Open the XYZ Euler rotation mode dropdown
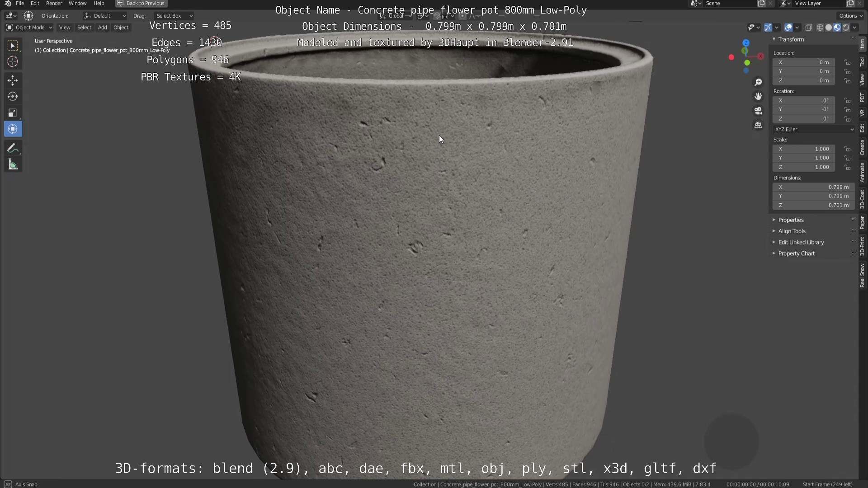The width and height of the screenshot is (868, 488). click(814, 129)
